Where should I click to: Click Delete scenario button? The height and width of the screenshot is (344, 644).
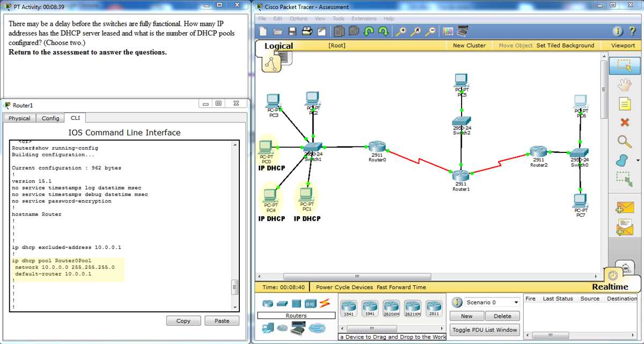[503, 316]
